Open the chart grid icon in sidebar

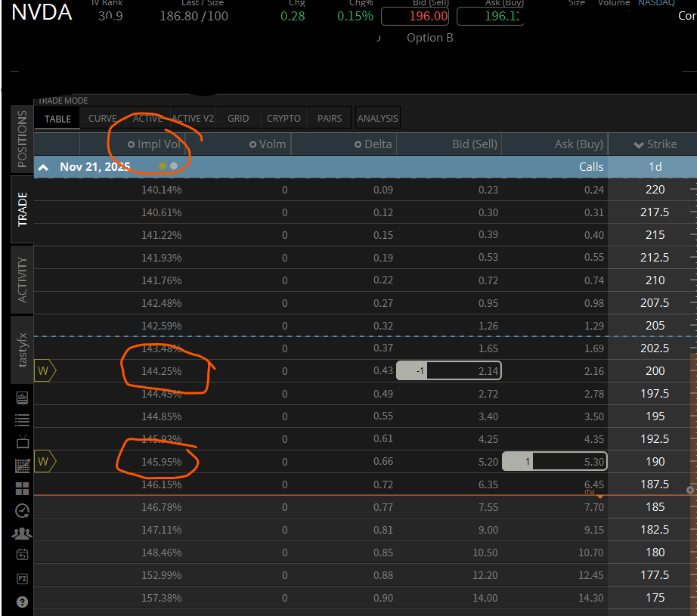(x=22, y=466)
